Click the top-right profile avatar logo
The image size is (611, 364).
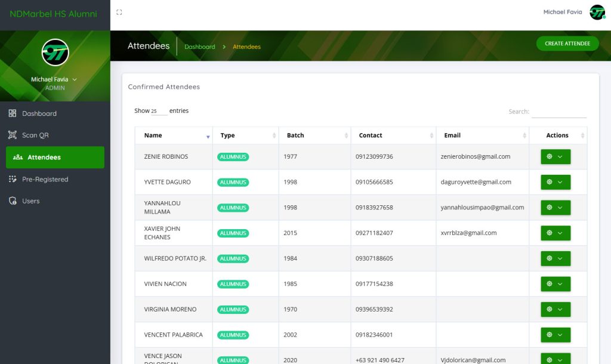pyautogui.click(x=597, y=13)
